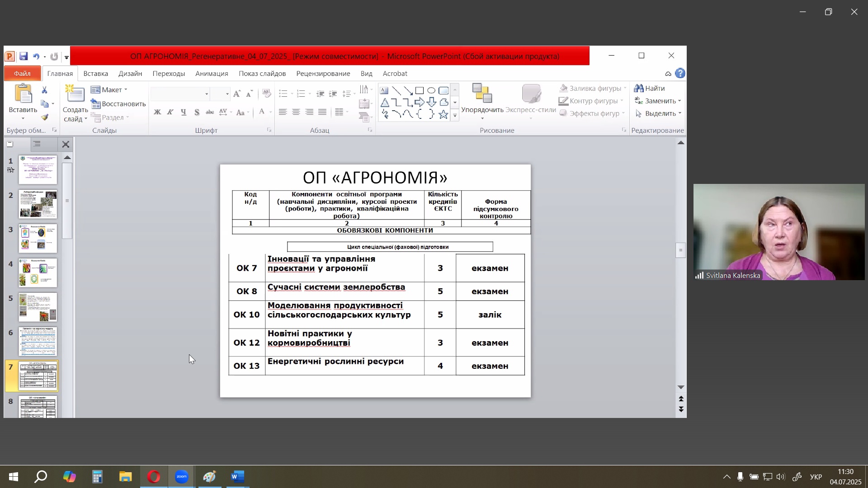Toggle italic (К) formatting
This screenshot has height=488, width=868.
(170, 112)
